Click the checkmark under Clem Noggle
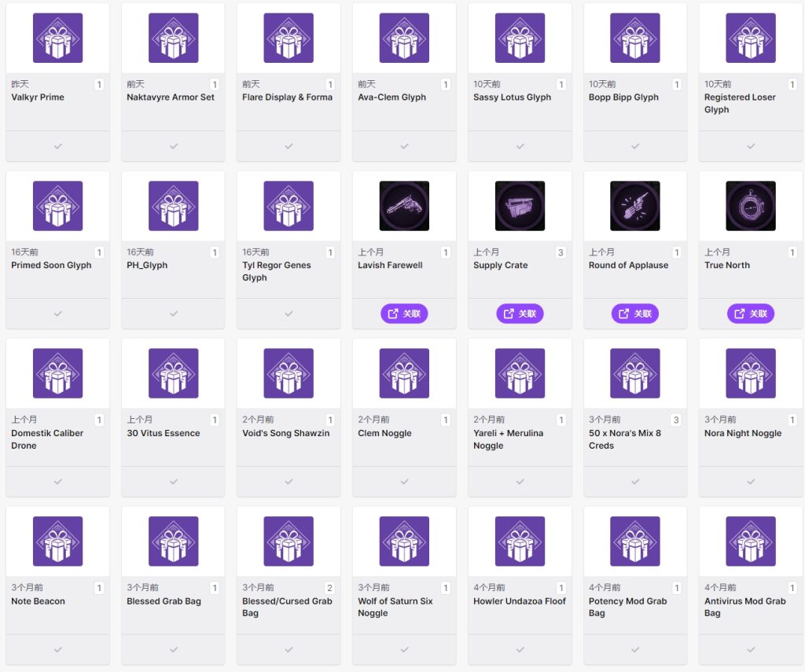 click(x=405, y=482)
